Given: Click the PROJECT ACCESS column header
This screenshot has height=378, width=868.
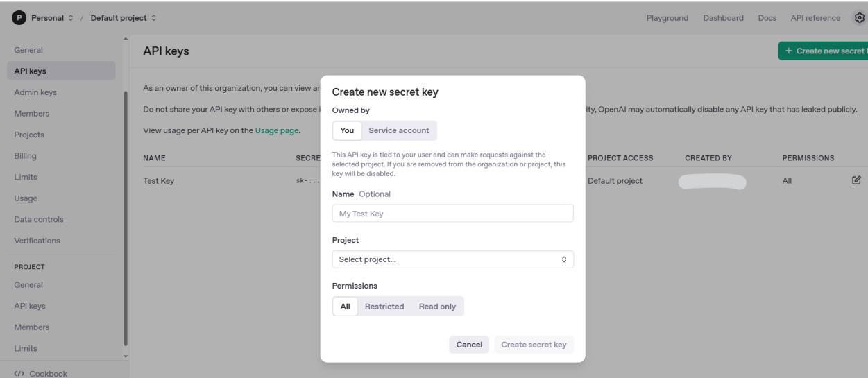Looking at the screenshot, I should pos(620,158).
